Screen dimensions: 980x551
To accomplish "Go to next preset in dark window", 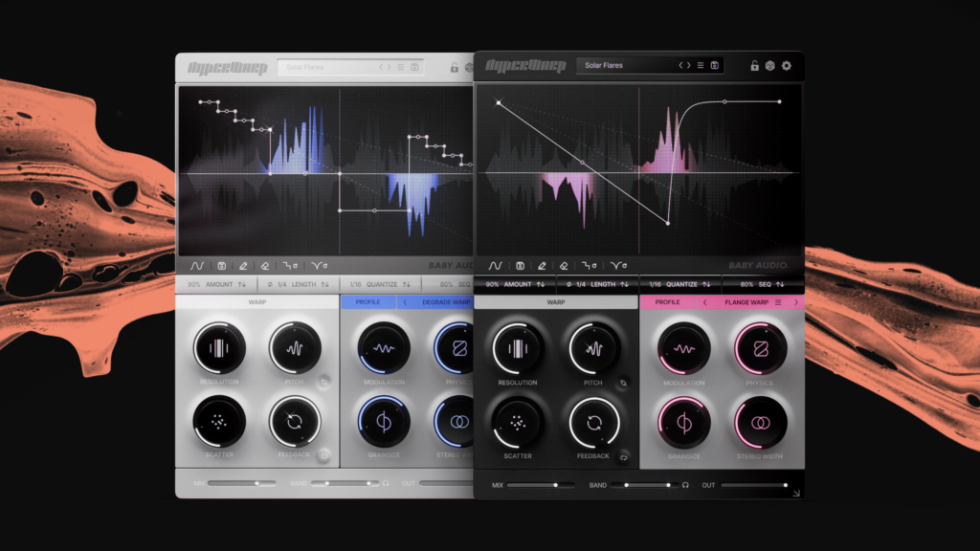I will pos(688,65).
